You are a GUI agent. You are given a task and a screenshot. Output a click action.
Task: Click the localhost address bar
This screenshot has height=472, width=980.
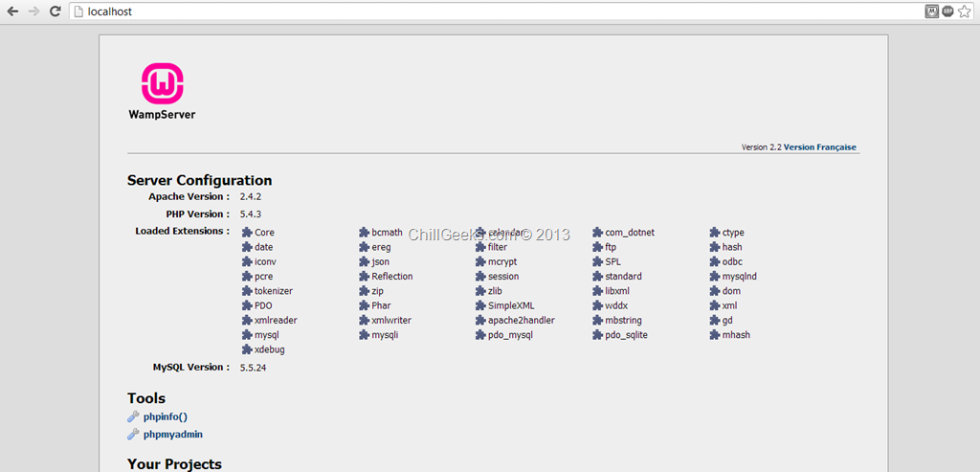click(x=494, y=11)
